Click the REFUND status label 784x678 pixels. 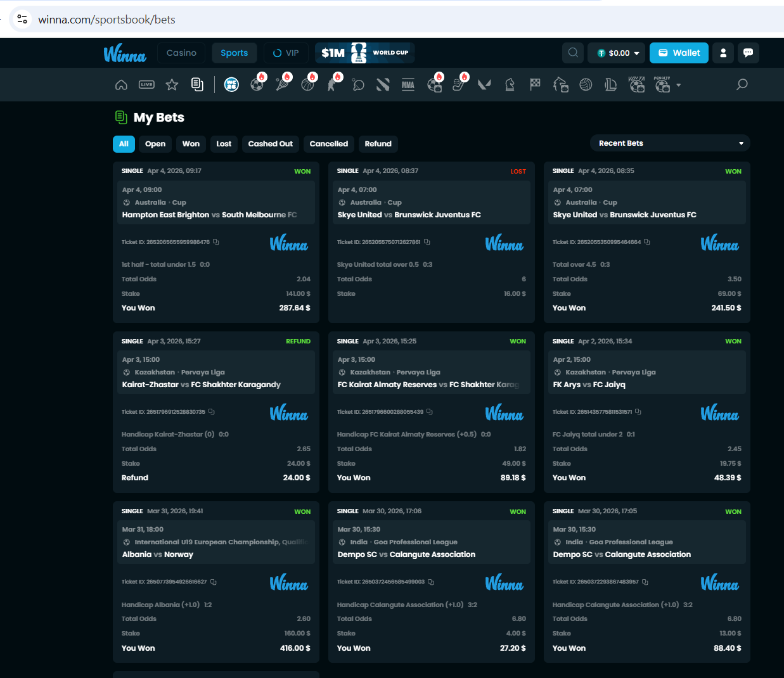coord(298,342)
